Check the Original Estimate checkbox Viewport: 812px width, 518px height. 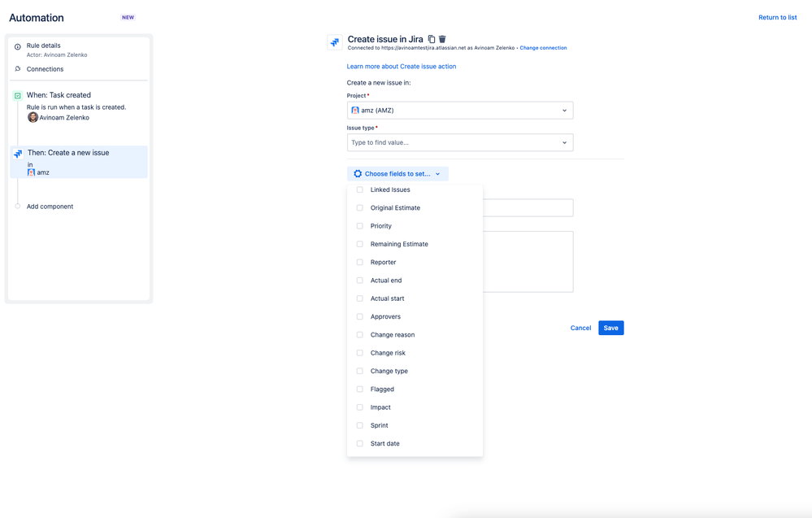coord(360,207)
